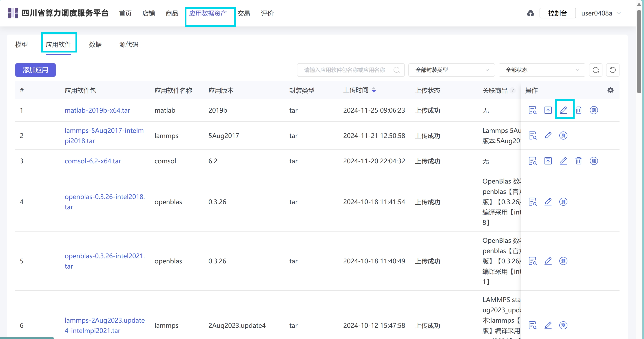This screenshot has height=339, width=644.
Task: Click edit pencil for openblas intel2021 row
Action: [x=548, y=261]
